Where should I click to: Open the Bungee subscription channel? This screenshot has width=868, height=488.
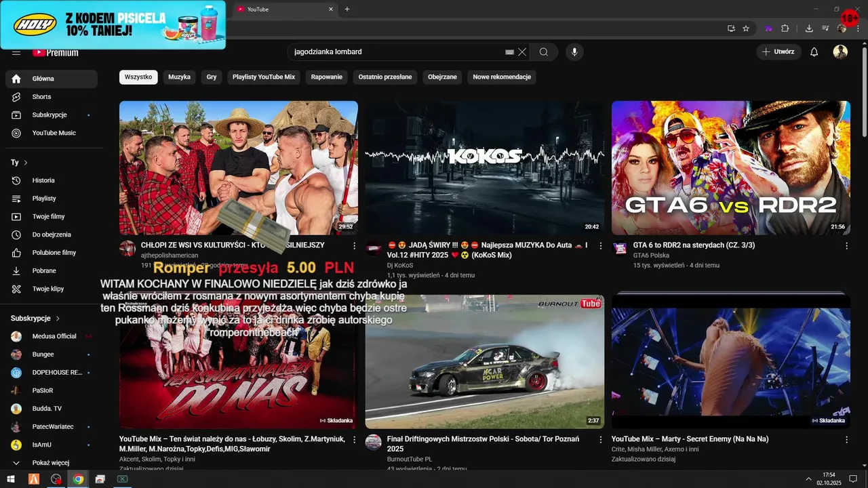coord(52,354)
